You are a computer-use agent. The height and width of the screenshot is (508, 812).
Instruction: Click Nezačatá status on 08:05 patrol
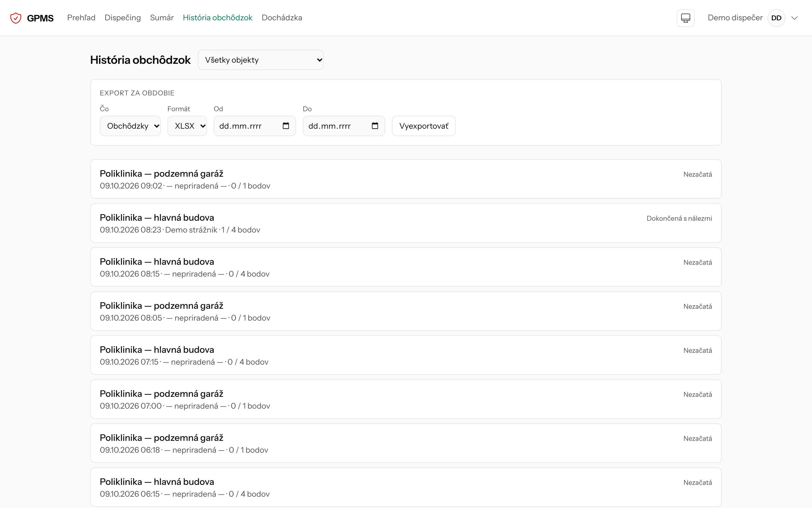698,306
